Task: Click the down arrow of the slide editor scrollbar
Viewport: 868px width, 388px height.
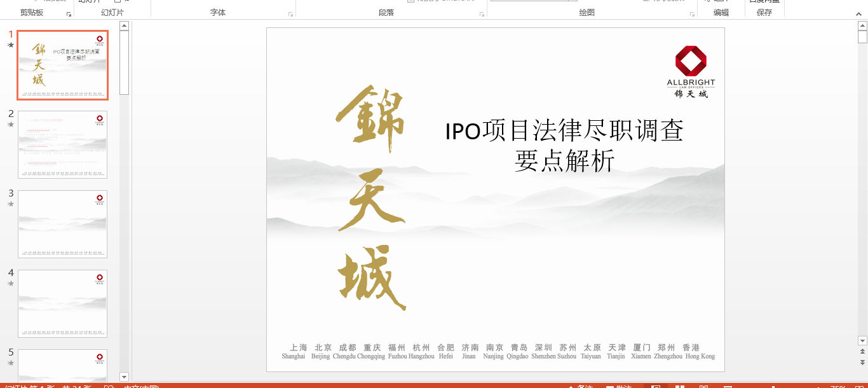Action: point(862,340)
